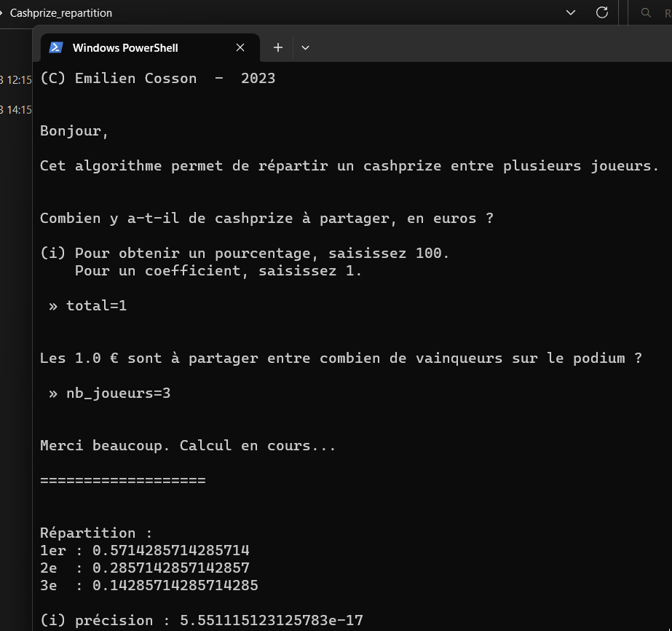Expand the dropdown chevron beside the refresh icon
Viewport: 672px width, 631px height.
[570, 12]
